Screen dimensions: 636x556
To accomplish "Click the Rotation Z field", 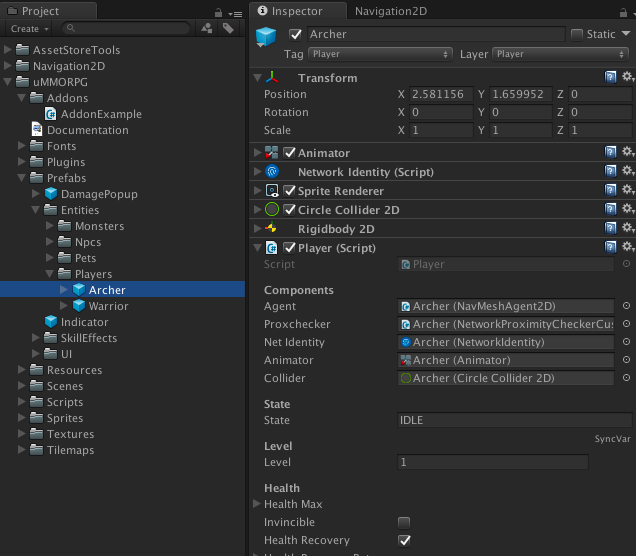I will click(600, 112).
